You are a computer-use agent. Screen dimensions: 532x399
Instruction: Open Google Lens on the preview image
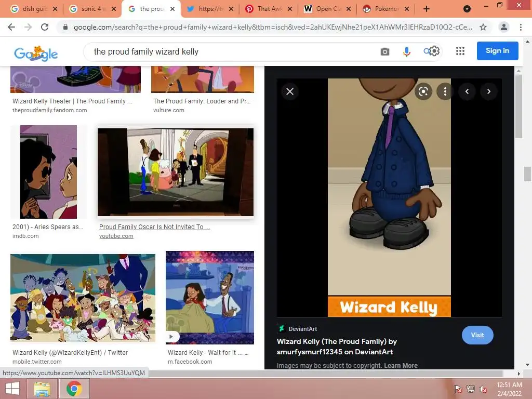point(423,91)
